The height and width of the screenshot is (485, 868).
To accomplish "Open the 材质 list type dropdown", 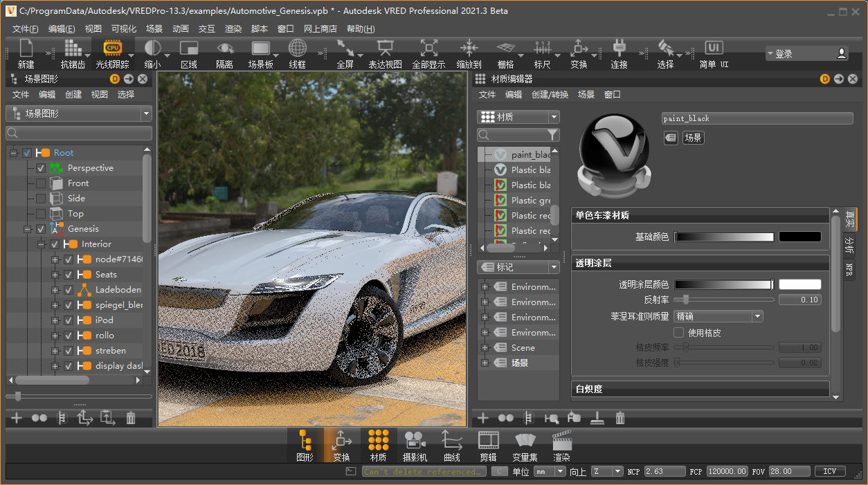I will pos(518,117).
